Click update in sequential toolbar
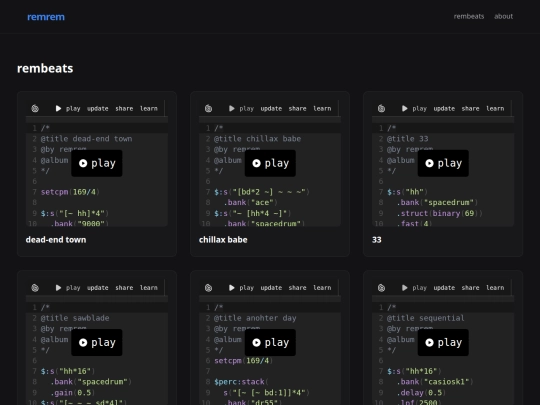This screenshot has width=540, height=405. (444, 288)
